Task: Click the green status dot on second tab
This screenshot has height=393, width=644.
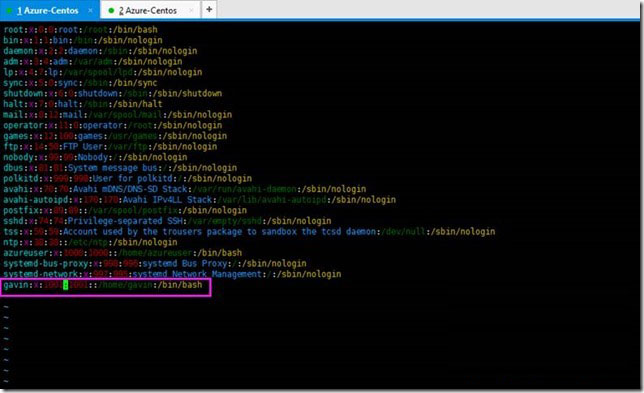Action: click(111, 11)
